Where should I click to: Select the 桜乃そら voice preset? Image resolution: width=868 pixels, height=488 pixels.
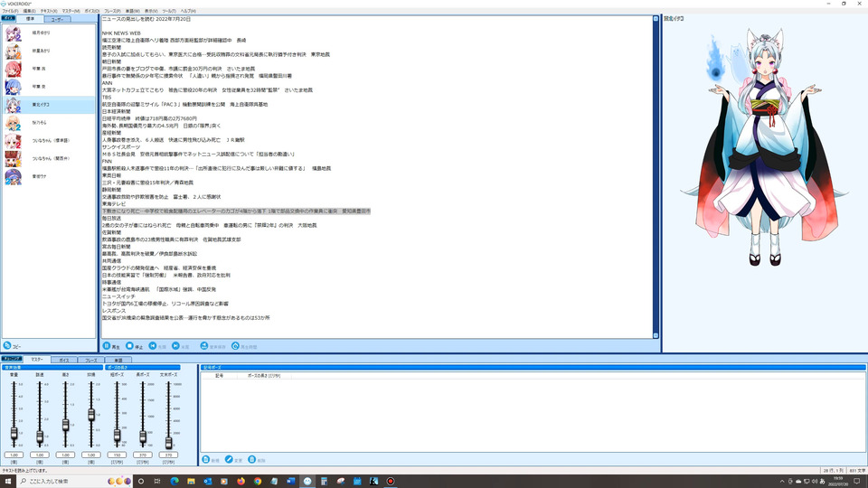(x=49, y=123)
